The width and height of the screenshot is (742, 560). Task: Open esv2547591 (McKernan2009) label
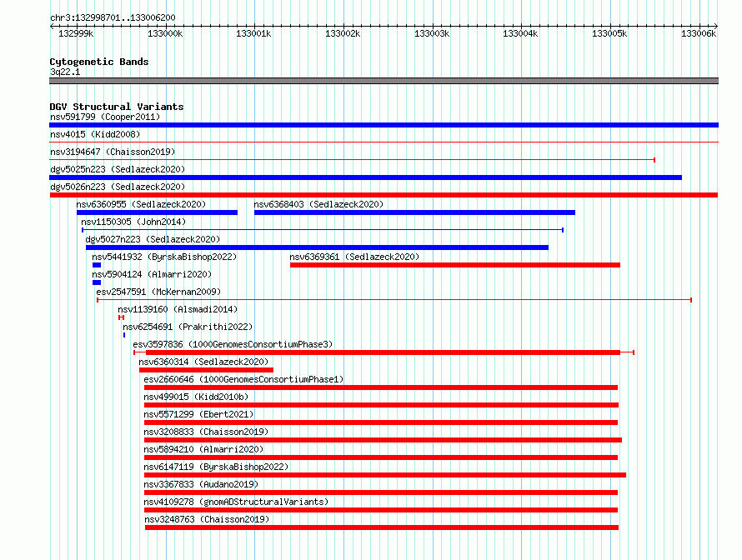click(x=158, y=292)
